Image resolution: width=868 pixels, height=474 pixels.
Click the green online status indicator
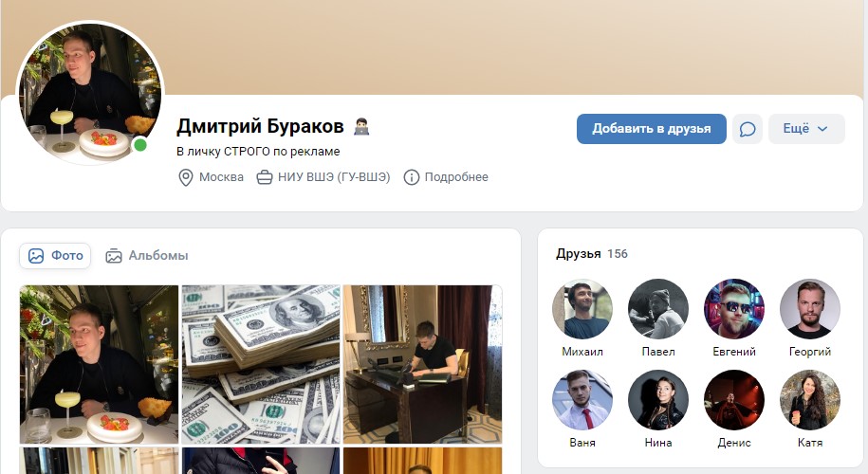coord(140,145)
